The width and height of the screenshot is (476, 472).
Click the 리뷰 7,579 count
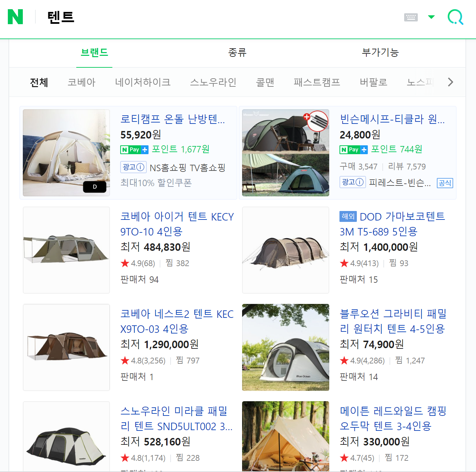click(x=407, y=166)
